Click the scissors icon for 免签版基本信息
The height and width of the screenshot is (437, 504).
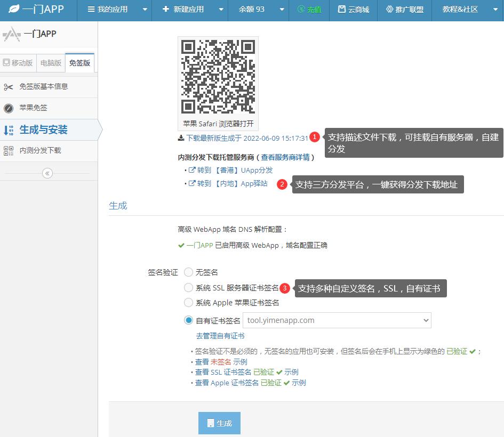(9, 87)
